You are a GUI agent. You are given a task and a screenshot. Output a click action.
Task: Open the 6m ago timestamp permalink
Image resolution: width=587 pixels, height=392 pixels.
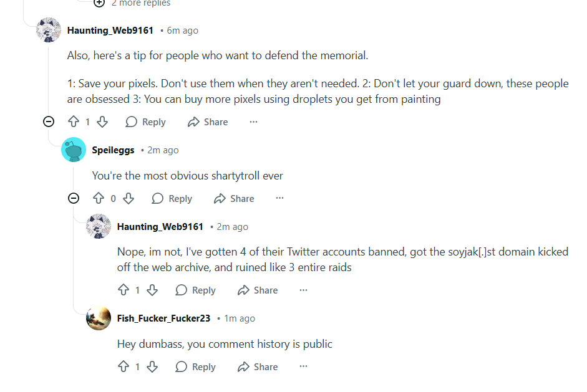[x=182, y=31]
